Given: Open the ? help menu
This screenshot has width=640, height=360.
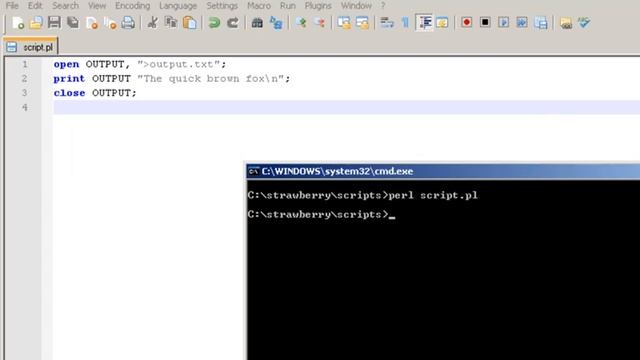Looking at the screenshot, I should (x=383, y=6).
